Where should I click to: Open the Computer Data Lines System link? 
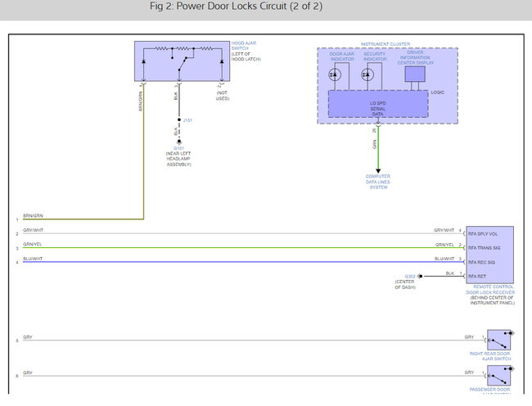378,181
